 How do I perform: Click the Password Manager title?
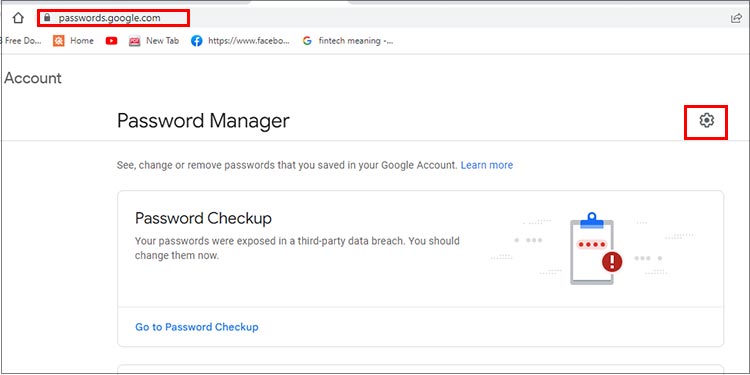(x=203, y=121)
